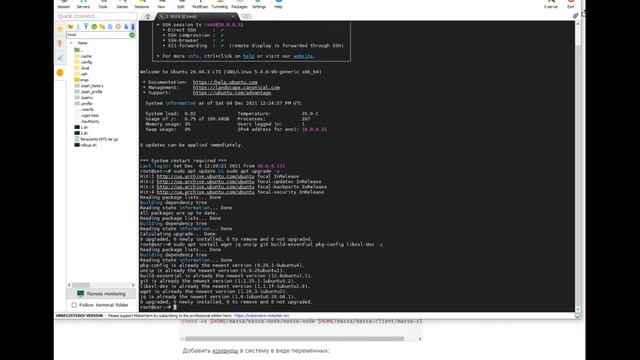The height and width of the screenshot is (360, 640).
Task: Click the home tab icon
Action: [x=148, y=16]
